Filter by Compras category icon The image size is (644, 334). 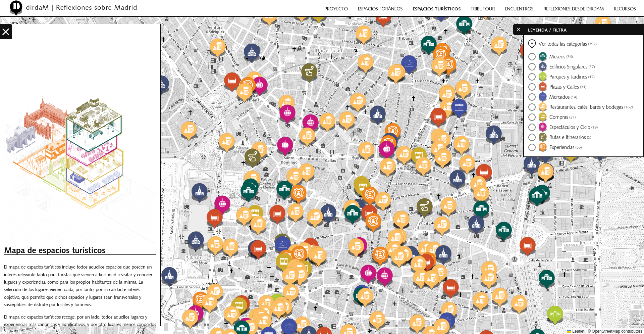pyautogui.click(x=542, y=117)
